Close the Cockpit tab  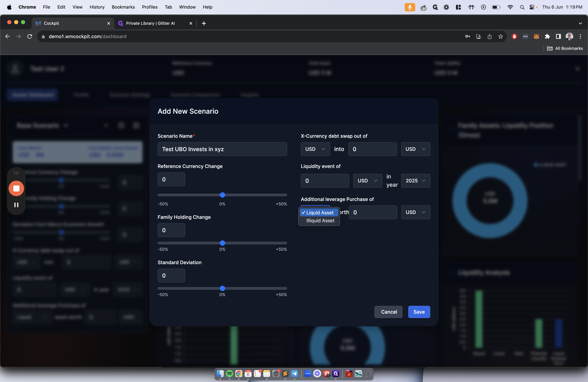pos(108,23)
